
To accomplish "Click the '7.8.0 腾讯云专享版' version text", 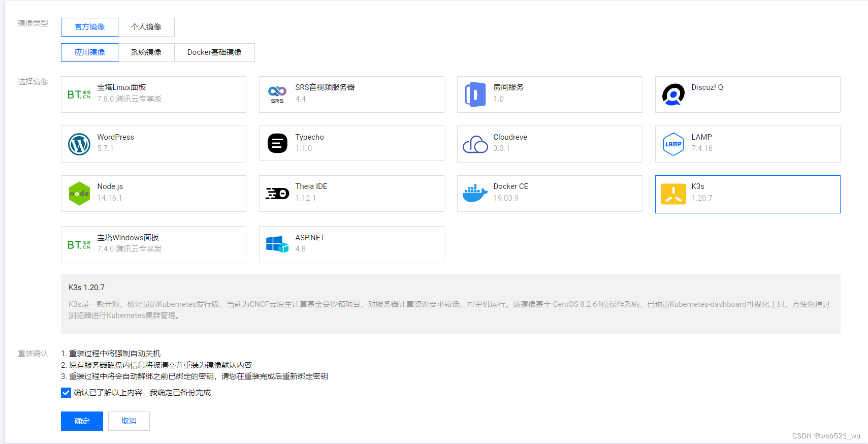I will coord(130,99).
